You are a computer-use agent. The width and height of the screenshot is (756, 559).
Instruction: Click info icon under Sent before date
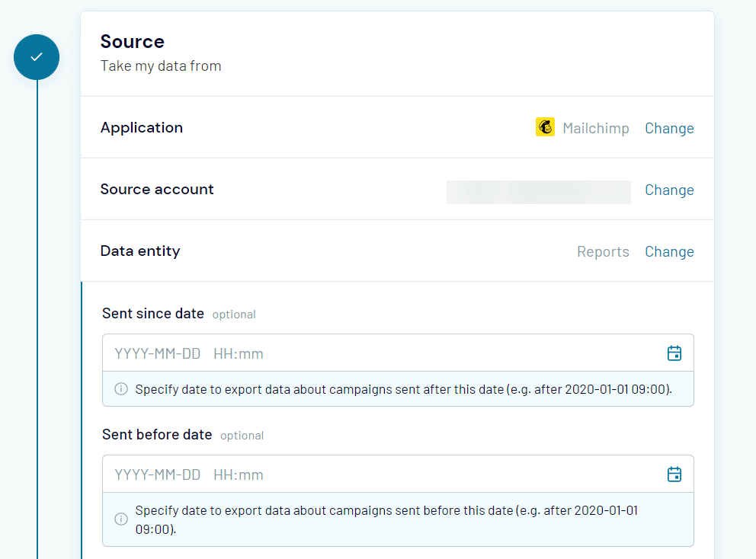pyautogui.click(x=121, y=519)
